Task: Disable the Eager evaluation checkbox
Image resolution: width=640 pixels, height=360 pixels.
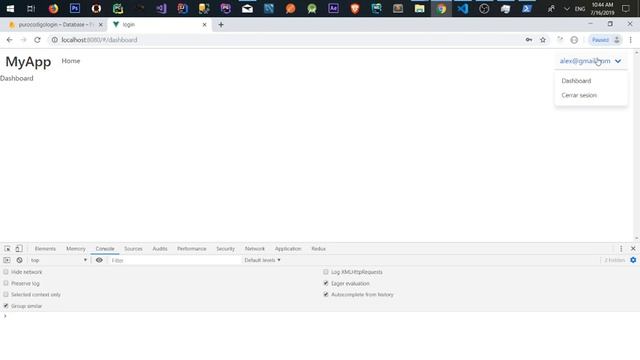Action: pyautogui.click(x=326, y=283)
